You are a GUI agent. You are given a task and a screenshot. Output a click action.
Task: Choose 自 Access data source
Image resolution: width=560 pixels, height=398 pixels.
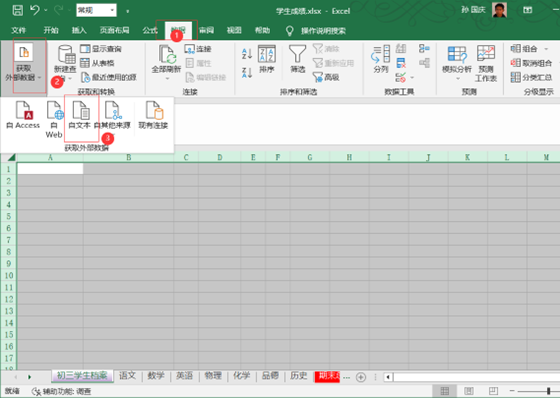[23, 115]
